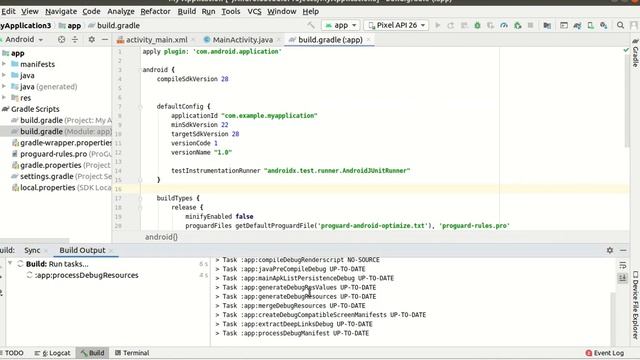640x360 pixels.
Task: Toggle the Build tool window button
Action: pos(93,353)
